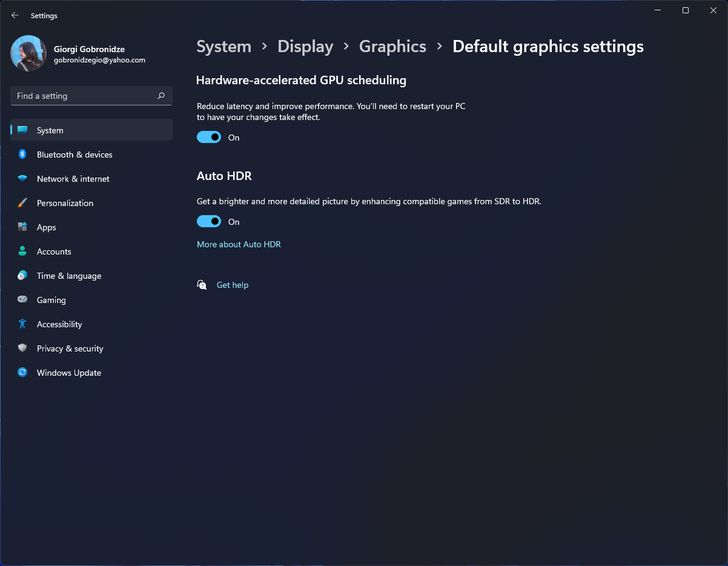Click the Bluetooth & devices icon
Screen dimensions: 728x566
(x=22, y=155)
